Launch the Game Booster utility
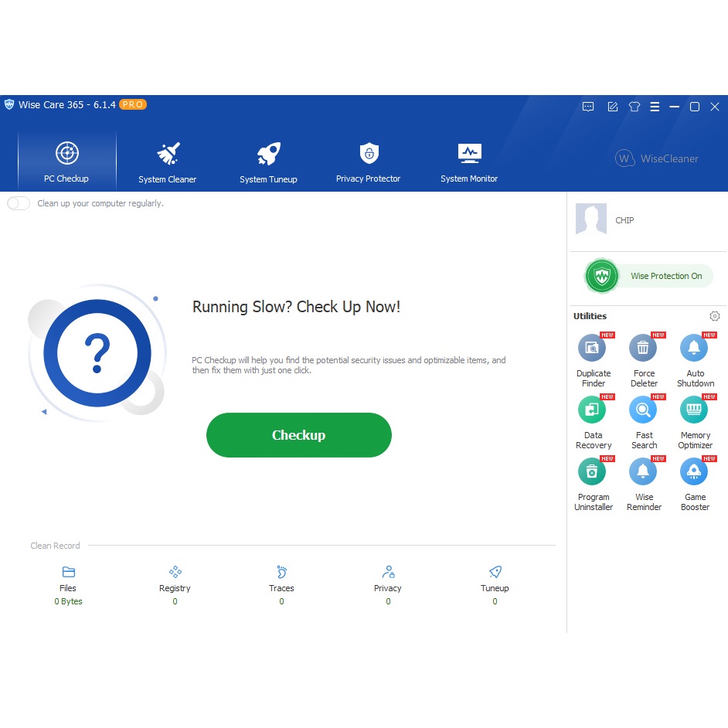This screenshot has width=728, height=728. click(694, 473)
